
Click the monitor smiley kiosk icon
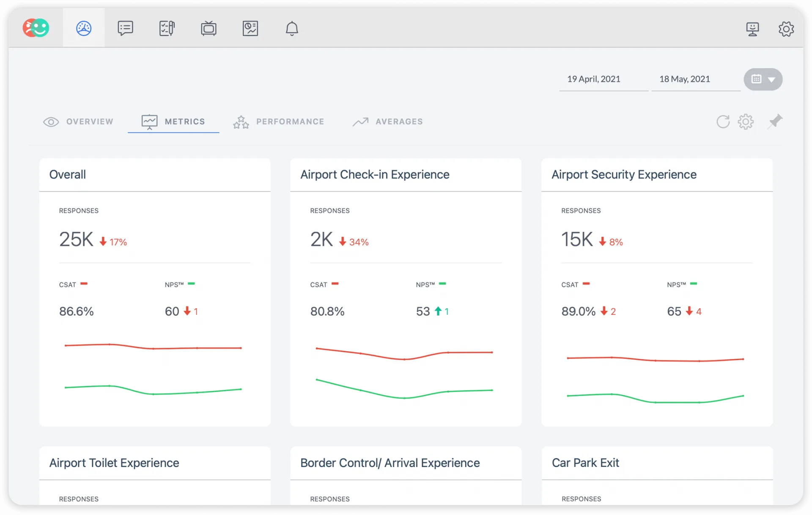pos(752,29)
